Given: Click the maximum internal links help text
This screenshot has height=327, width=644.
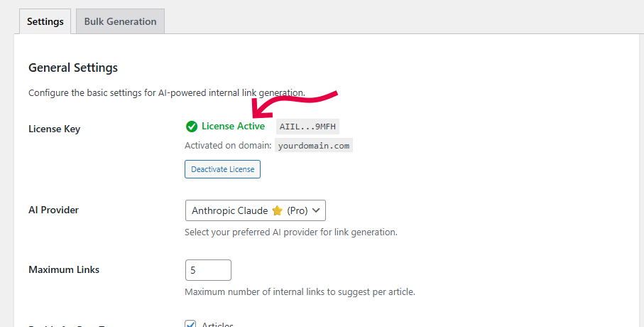Looking at the screenshot, I should click(300, 291).
